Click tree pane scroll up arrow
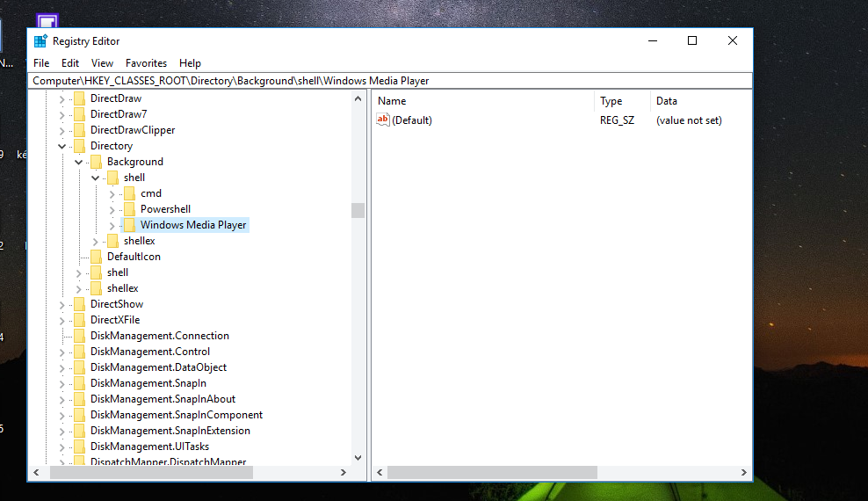The image size is (868, 501). [358, 98]
